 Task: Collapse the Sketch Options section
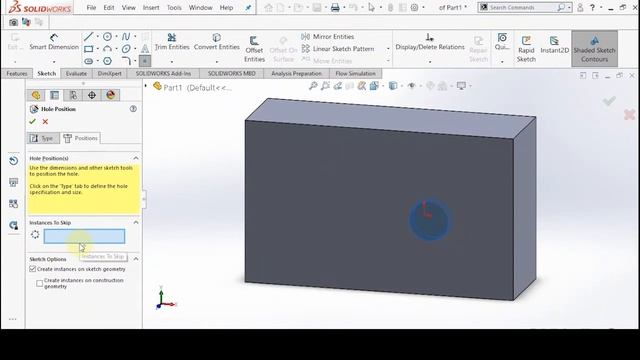tap(136, 259)
